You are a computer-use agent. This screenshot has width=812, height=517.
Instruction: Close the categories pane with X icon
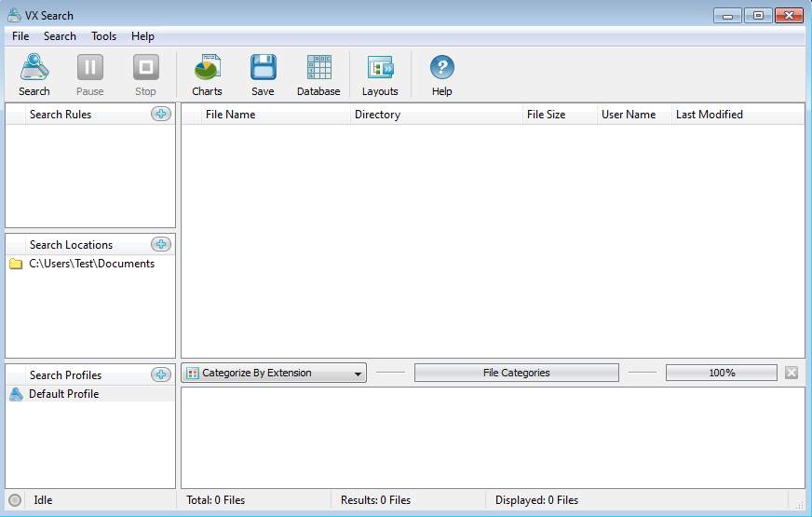[x=792, y=373]
